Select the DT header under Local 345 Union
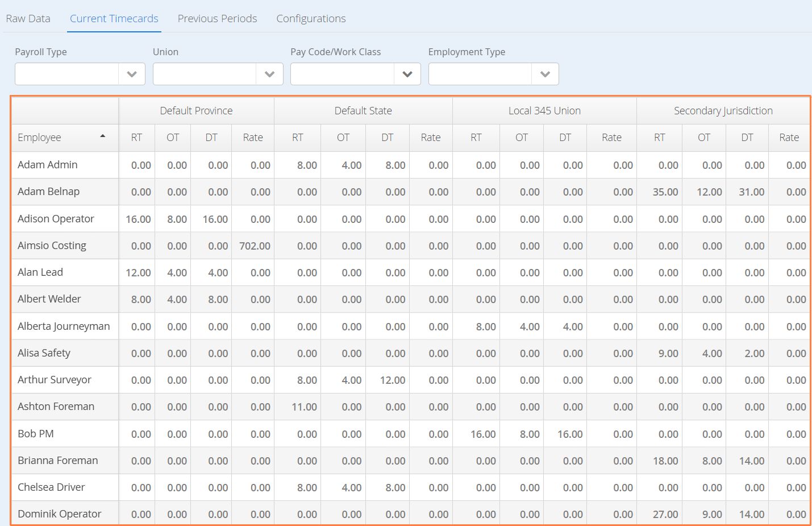Viewport: 812px width, 526px height. (x=565, y=138)
